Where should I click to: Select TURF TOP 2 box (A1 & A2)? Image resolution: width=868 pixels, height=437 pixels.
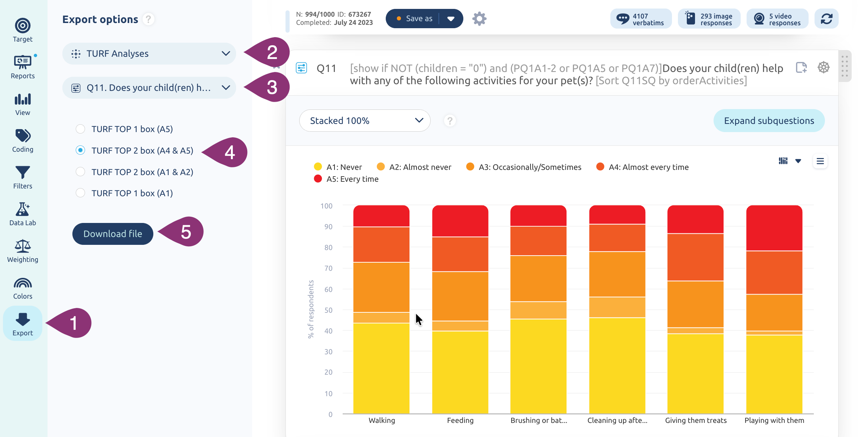coord(80,172)
